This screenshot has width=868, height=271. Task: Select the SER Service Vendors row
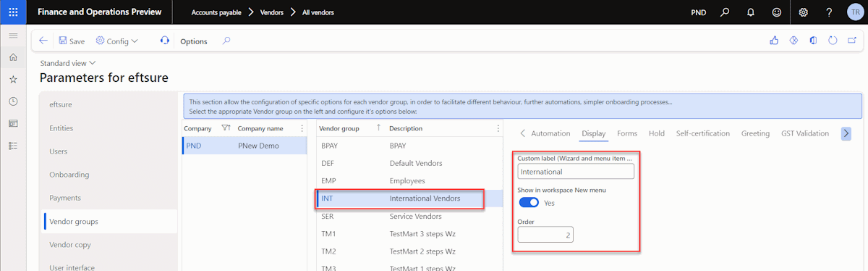pyautogui.click(x=409, y=216)
